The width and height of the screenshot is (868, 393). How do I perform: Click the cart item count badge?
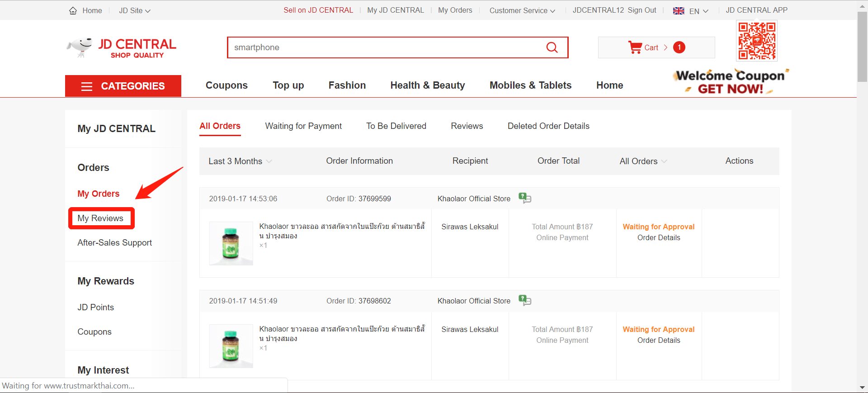679,47
